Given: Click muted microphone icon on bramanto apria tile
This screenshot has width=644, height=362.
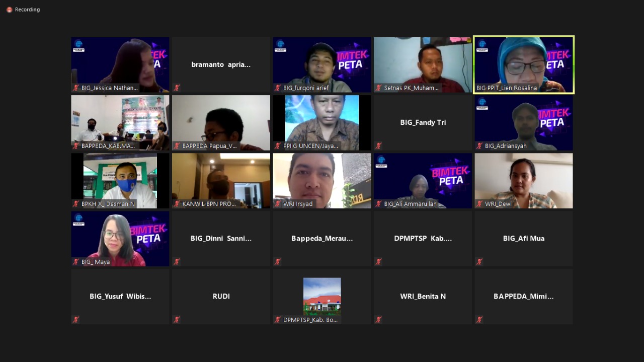Looking at the screenshot, I should point(177,88).
